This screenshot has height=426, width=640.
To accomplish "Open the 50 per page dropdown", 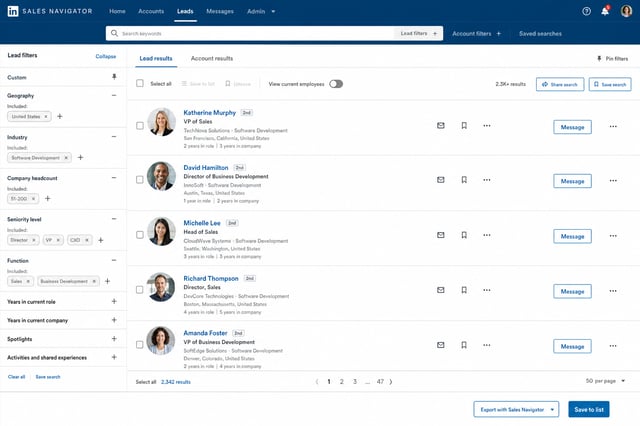I will click(605, 381).
